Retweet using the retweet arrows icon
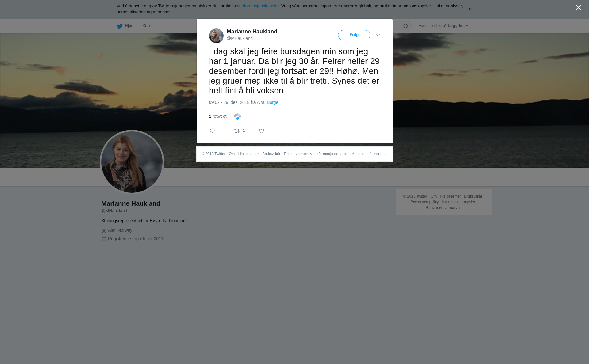This screenshot has width=589, height=364. [237, 131]
